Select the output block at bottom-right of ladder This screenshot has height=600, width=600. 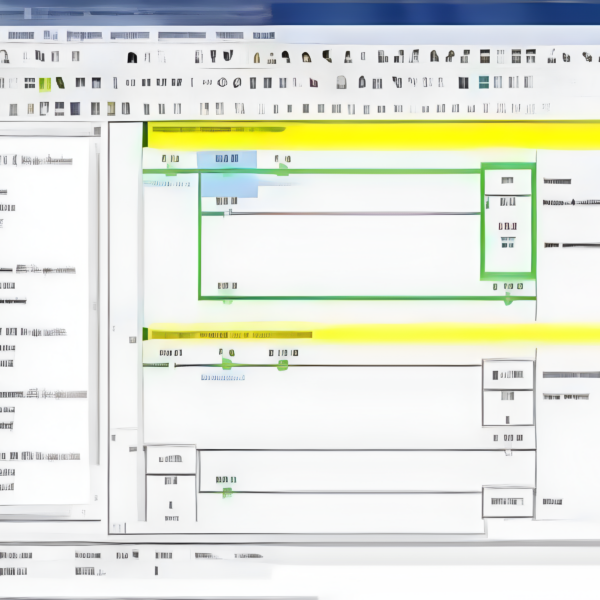(x=508, y=501)
